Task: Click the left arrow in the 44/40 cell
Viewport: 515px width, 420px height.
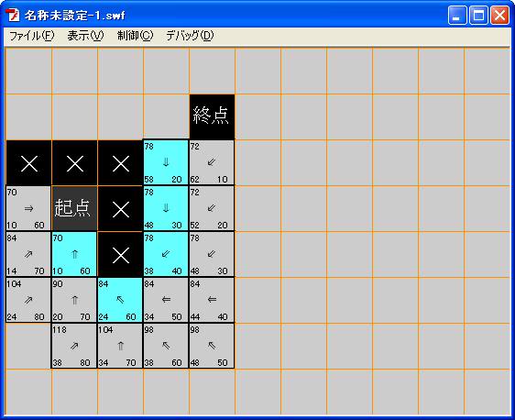Action: coord(212,299)
